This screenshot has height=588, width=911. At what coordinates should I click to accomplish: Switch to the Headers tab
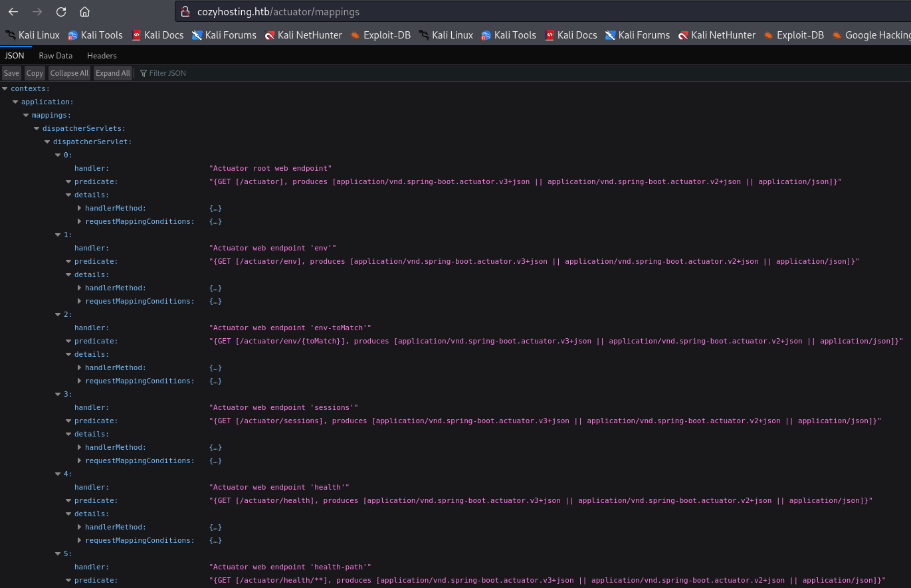[x=102, y=56]
